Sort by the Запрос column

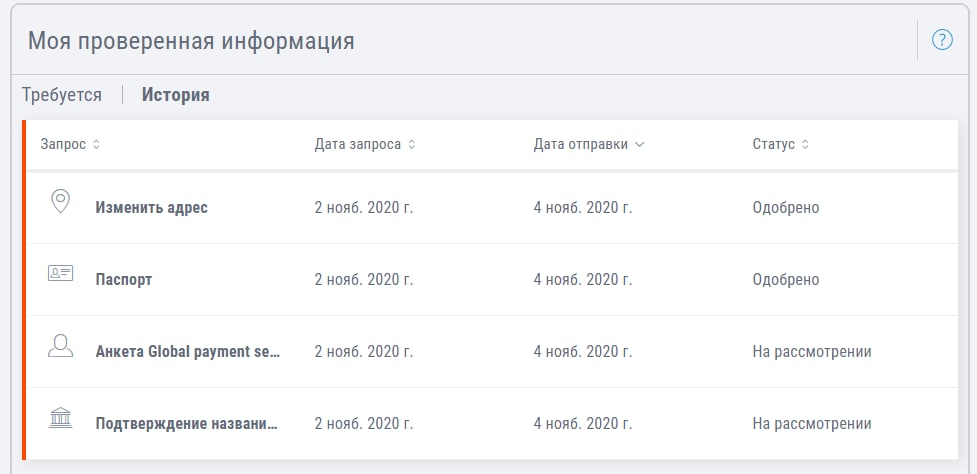(70, 145)
